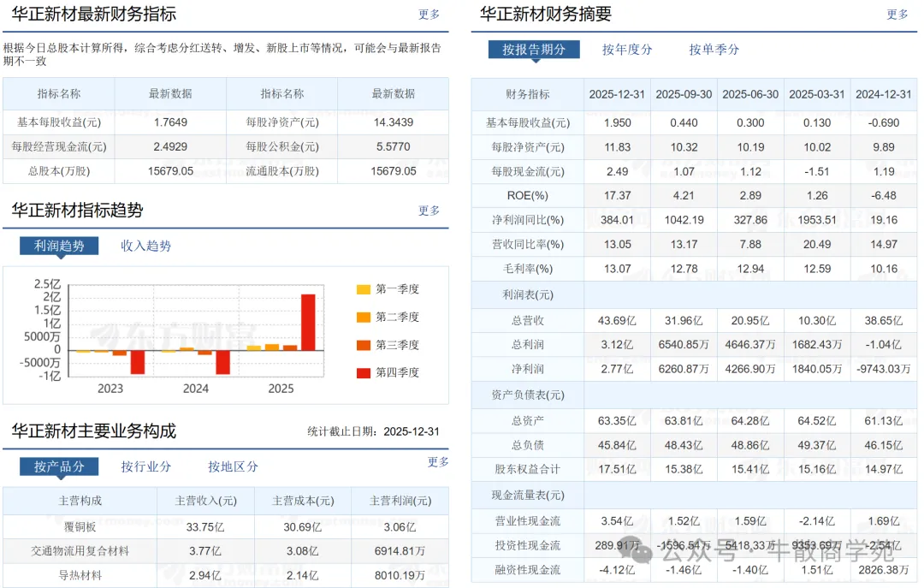
Task: Toggle the 第三季度 legend marker
Action: click(x=364, y=345)
